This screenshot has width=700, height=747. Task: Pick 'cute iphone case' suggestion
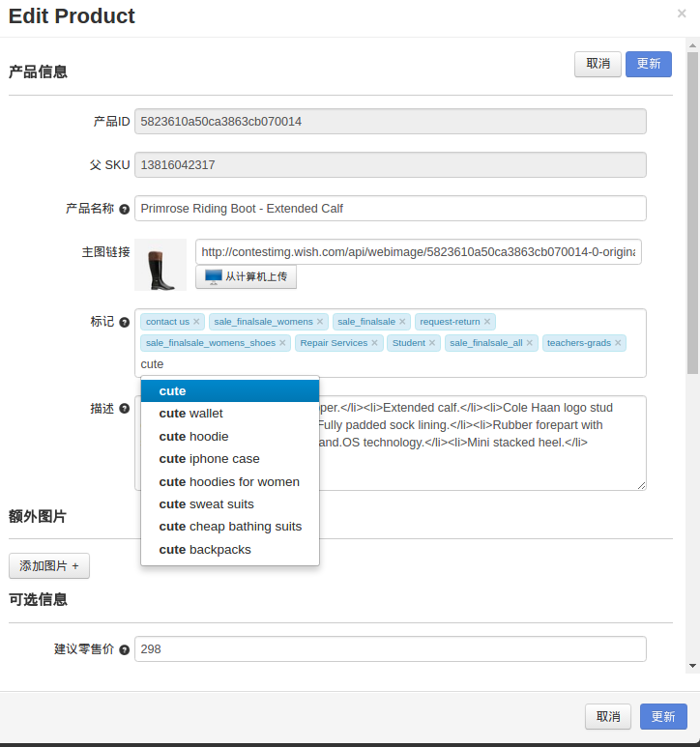click(x=209, y=459)
